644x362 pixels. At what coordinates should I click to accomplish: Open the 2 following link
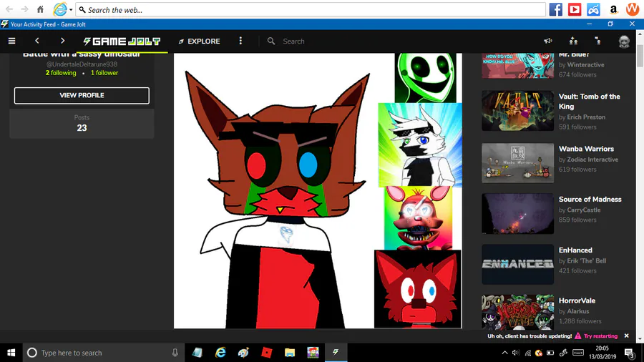coord(61,73)
